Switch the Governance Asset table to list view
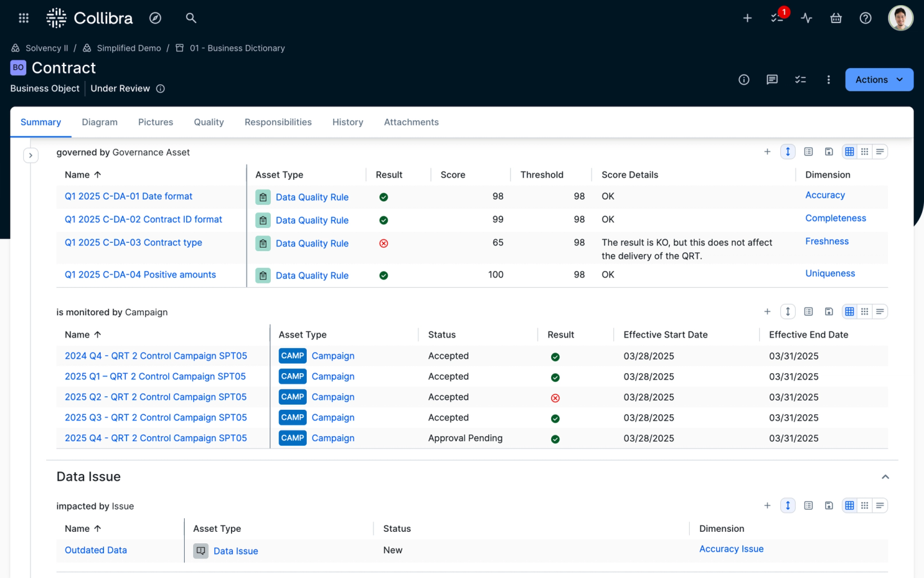The width and height of the screenshot is (924, 578). (880, 152)
